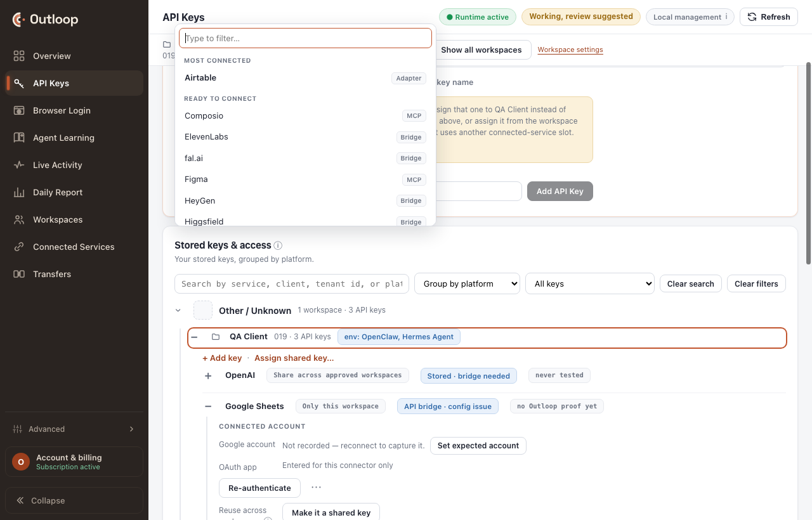This screenshot has height=520, width=812.
Task: Collapse the Google Sheets key row
Action: click(x=208, y=406)
